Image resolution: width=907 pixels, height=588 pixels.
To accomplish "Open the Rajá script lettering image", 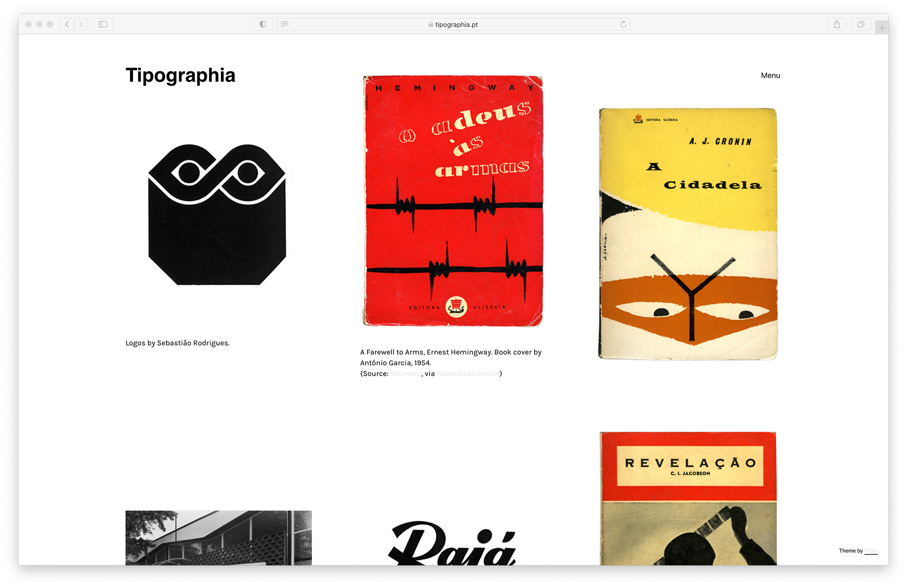I will pos(452,543).
